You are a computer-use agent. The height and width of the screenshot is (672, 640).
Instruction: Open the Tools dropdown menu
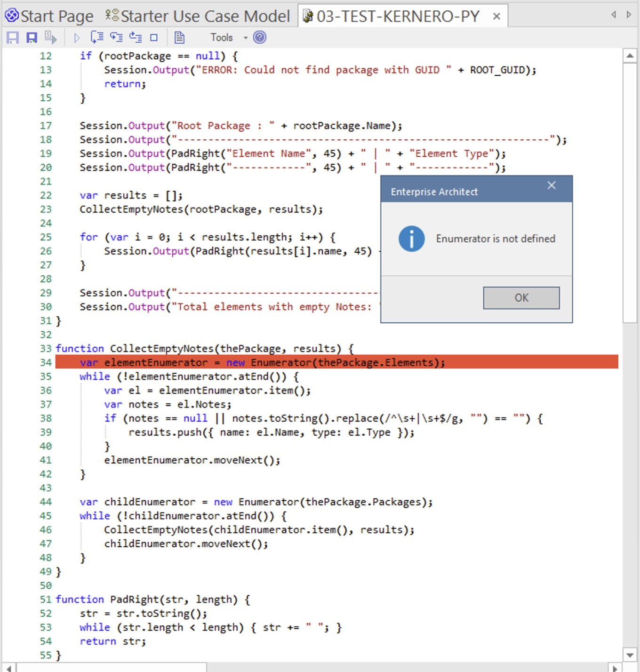click(x=222, y=37)
